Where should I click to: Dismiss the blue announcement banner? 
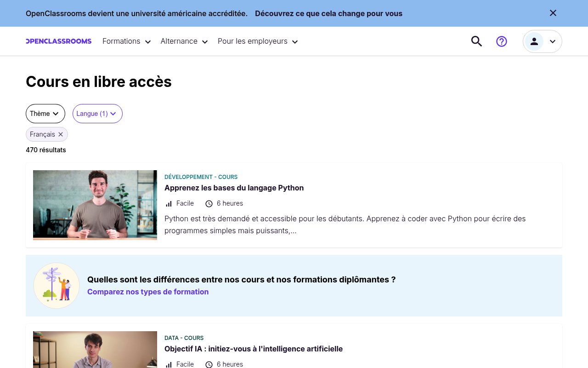point(553,13)
